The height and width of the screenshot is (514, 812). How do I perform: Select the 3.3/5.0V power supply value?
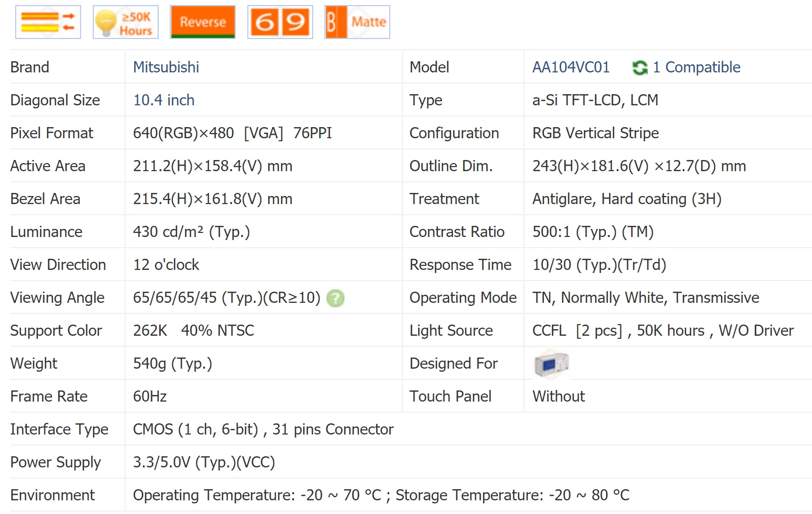tap(204, 462)
